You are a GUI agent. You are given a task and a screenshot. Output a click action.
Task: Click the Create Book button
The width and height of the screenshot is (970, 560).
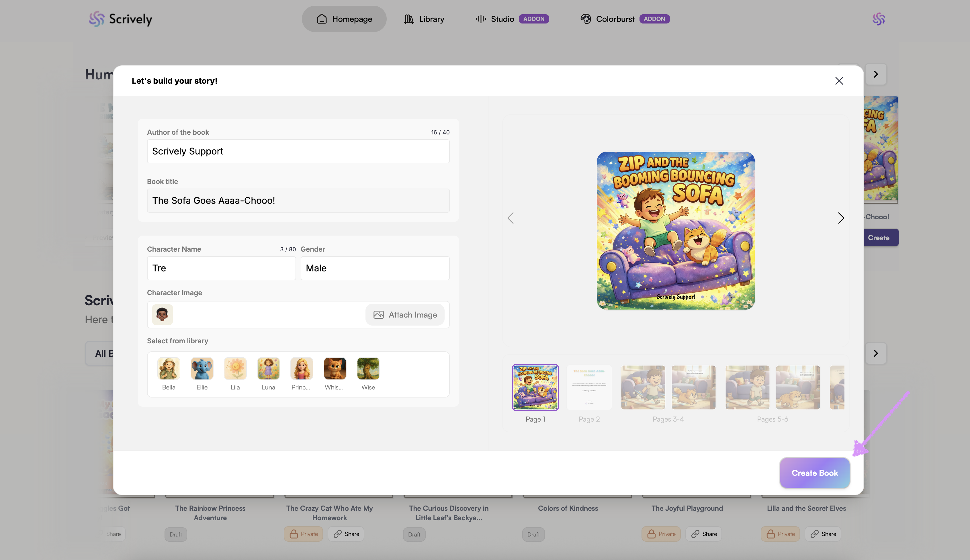point(814,473)
